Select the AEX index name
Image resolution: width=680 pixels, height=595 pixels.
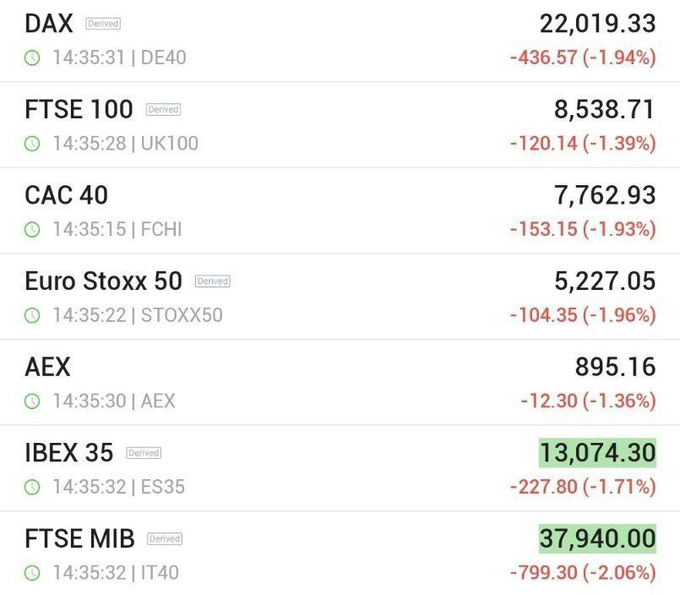(48, 367)
